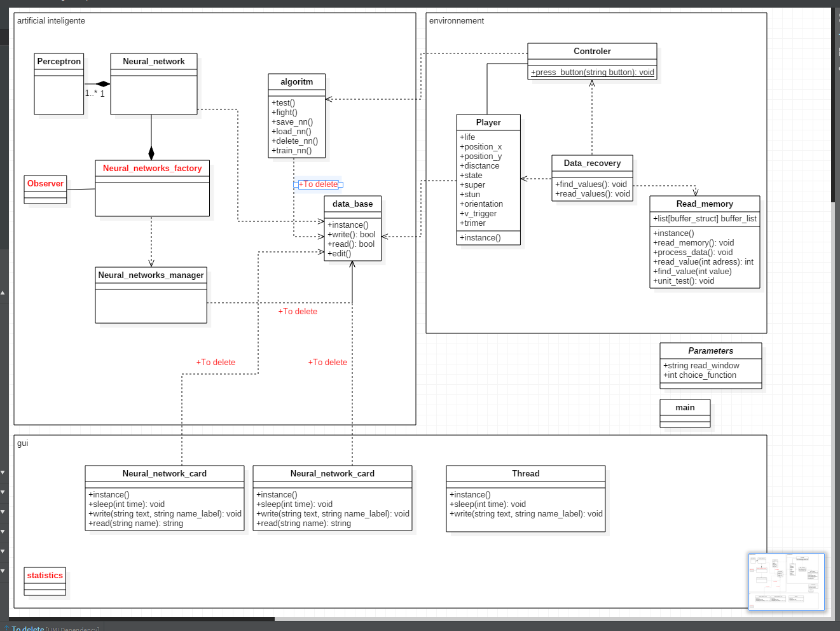The image size is (840, 631).
Task: Select the Thread class title
Action: [526, 474]
